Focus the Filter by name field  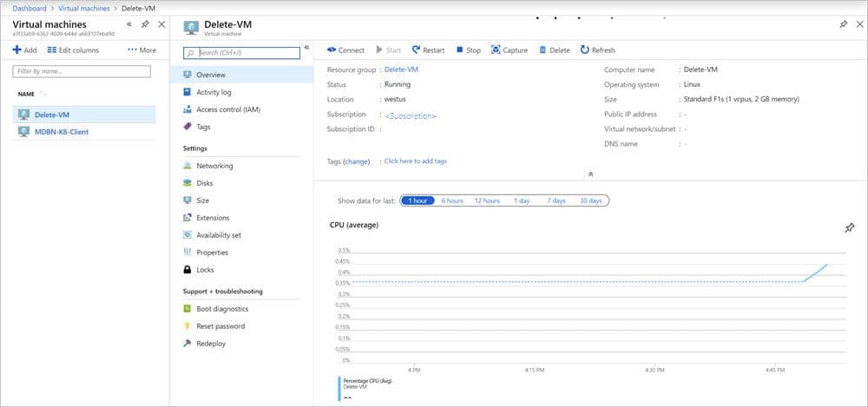tap(82, 71)
